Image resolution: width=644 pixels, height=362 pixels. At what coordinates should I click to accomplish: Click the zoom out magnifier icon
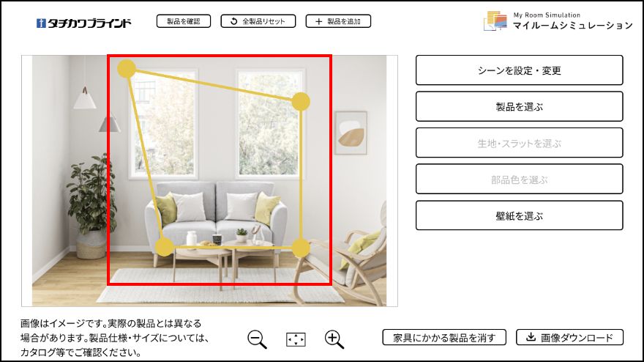pos(258,339)
